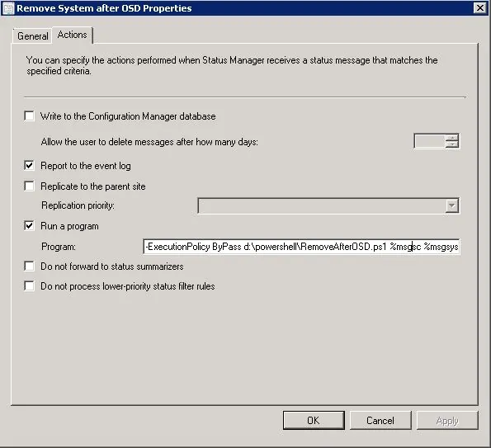The width and height of the screenshot is (491, 448).
Task: Disable the Run a program checkbox
Action: (29, 226)
